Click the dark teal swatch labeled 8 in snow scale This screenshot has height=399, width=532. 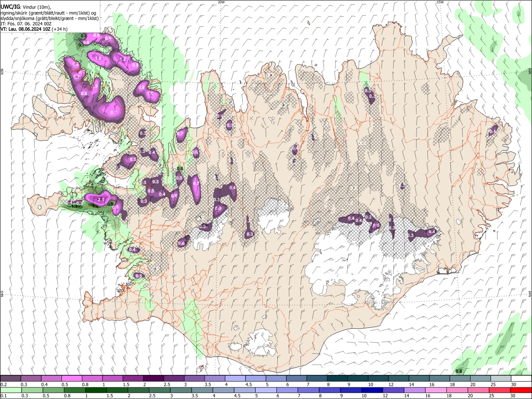337,379
